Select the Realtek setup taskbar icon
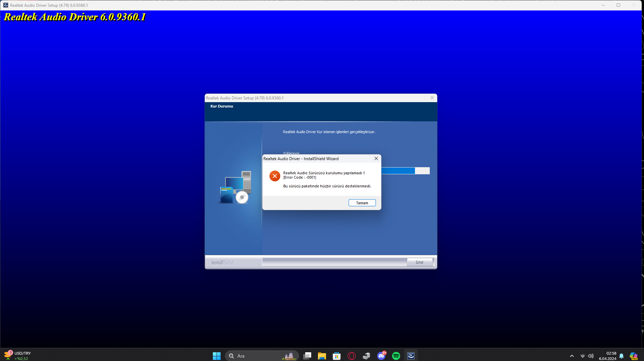Image resolution: width=644 pixels, height=361 pixels. point(411,356)
